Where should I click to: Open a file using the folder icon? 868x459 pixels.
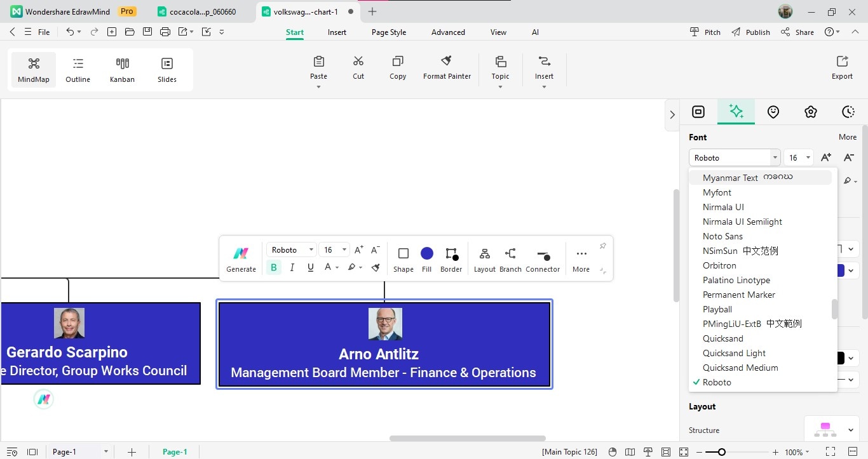(x=130, y=32)
